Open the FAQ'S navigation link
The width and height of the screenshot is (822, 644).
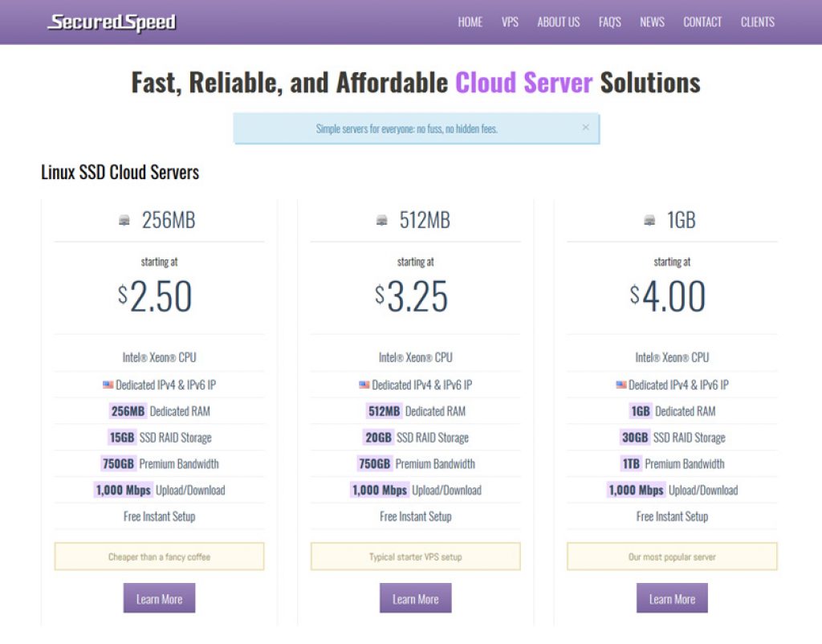click(610, 22)
